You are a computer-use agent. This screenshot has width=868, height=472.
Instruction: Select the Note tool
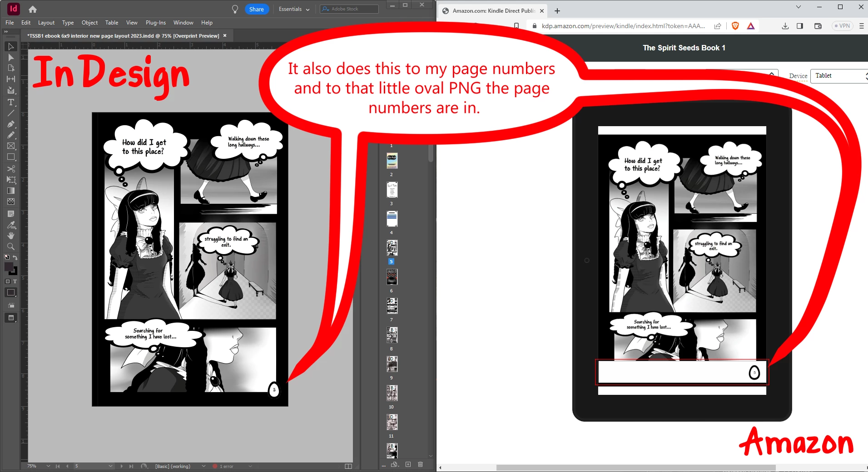click(11, 214)
